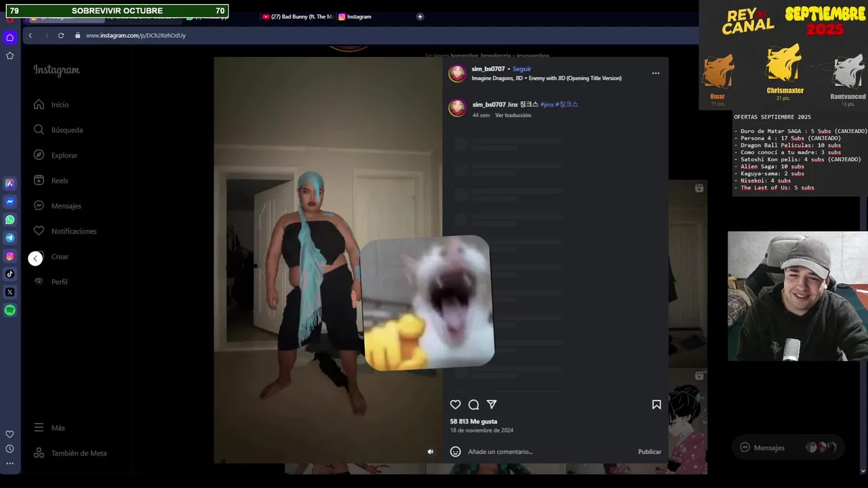Click the address bar padlock icon
868x488 pixels.
coord(77,35)
